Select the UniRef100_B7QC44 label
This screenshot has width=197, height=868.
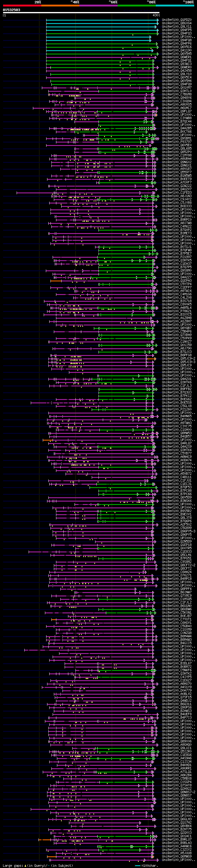177,121
